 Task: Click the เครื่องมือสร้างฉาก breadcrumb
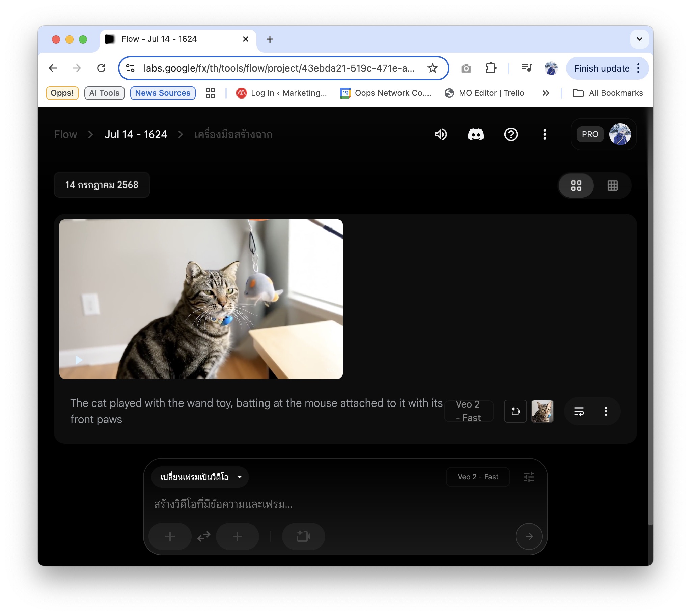233,134
